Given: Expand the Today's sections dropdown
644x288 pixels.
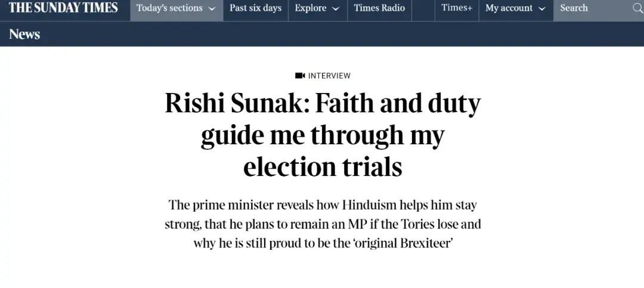Looking at the screenshot, I should [176, 9].
